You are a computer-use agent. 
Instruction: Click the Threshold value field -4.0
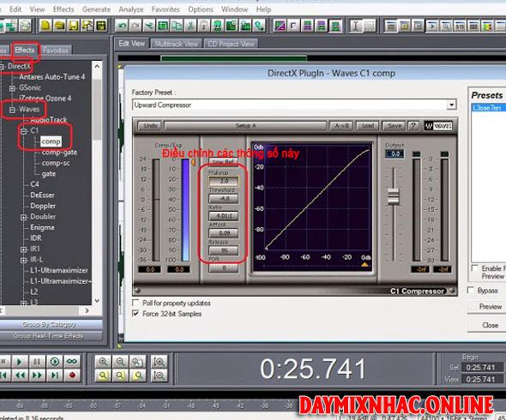[224, 198]
